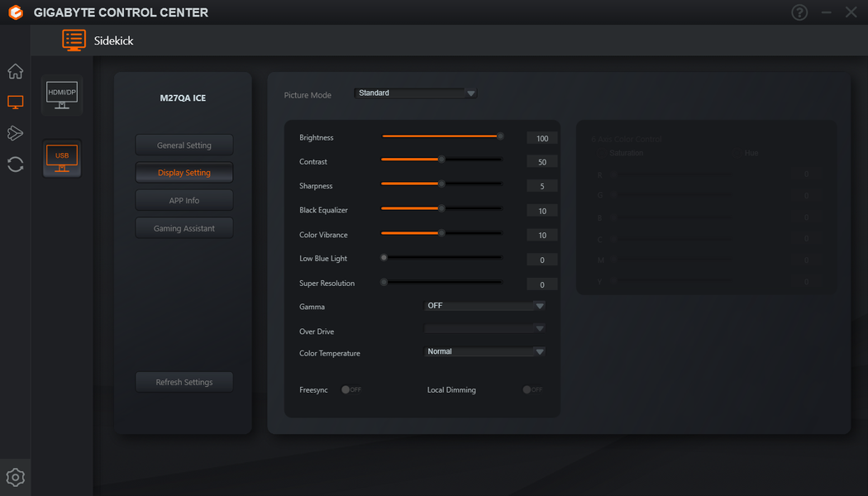
Task: Select the HDMI/DP connection icon
Action: [x=62, y=95]
